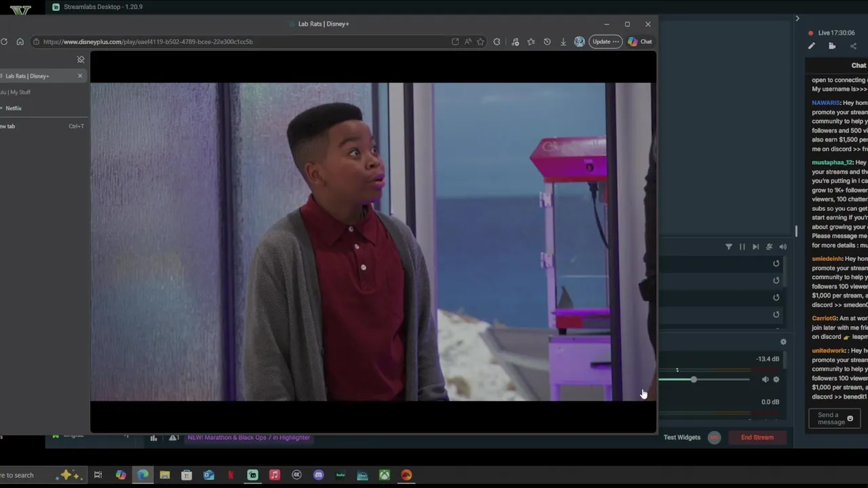Click the CarriotG chat username
The image size is (868, 488).
[x=825, y=319]
